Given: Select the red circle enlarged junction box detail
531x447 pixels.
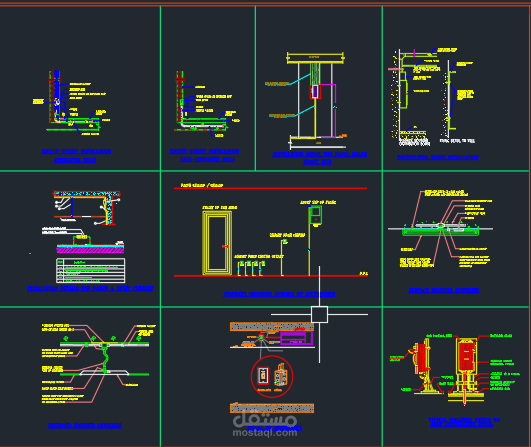Looking at the screenshot, I should (272, 377).
